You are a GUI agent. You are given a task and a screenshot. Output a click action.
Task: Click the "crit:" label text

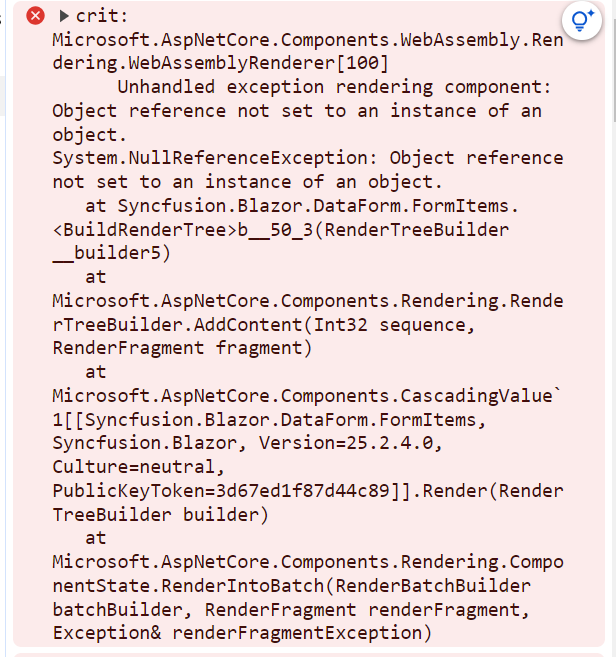(101, 16)
